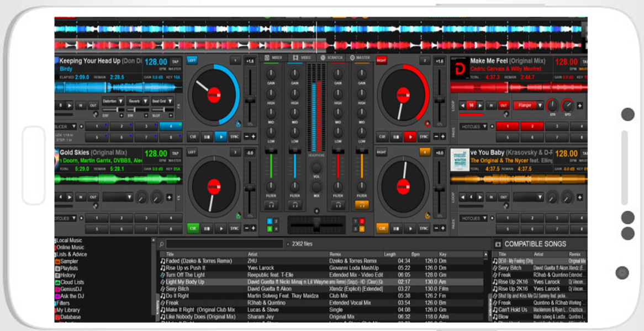Click the LEFT crossfader assign on deck 1

coord(192,60)
